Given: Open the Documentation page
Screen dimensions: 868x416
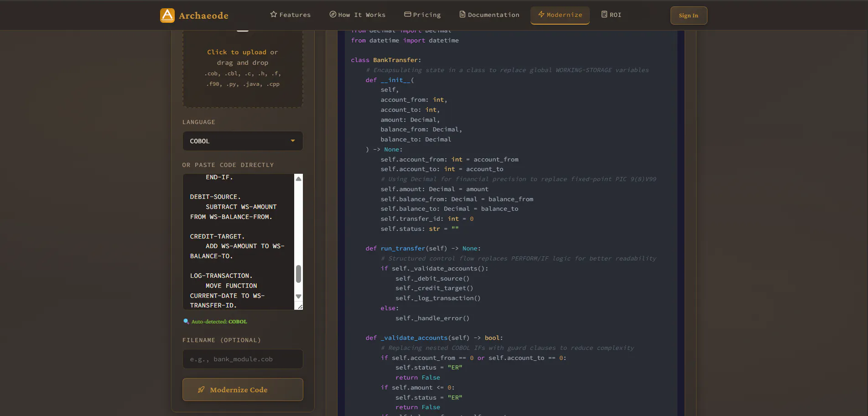Looking at the screenshot, I should [x=489, y=15].
